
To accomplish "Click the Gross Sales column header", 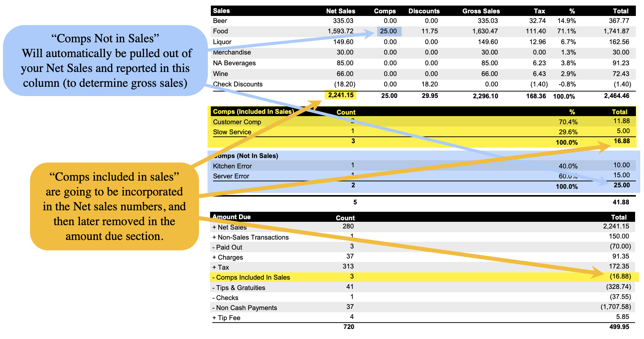I will pos(481,11).
